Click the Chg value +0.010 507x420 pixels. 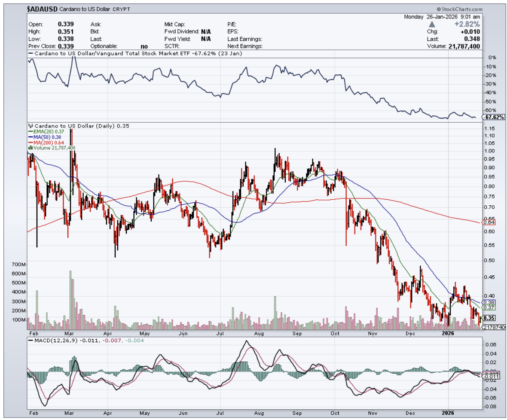click(470, 32)
